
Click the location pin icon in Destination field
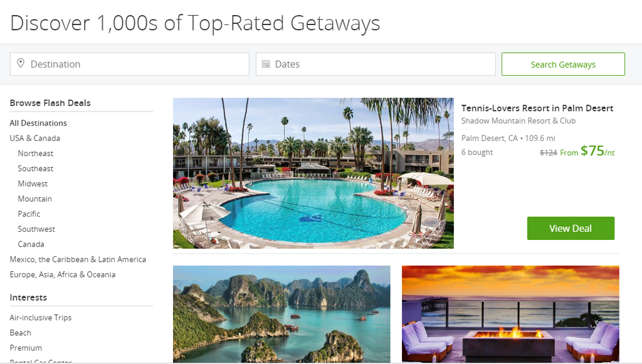click(x=21, y=63)
